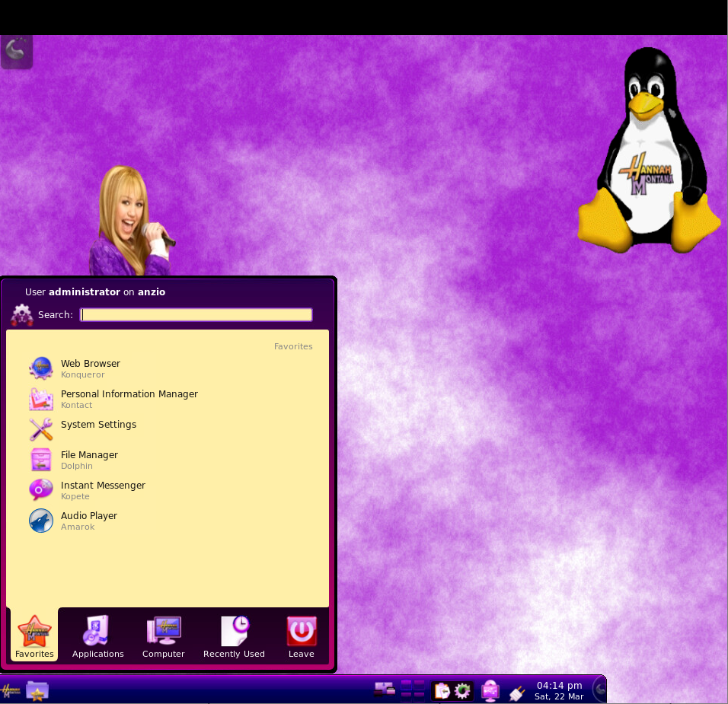Open the Recently Used tab

click(x=234, y=636)
